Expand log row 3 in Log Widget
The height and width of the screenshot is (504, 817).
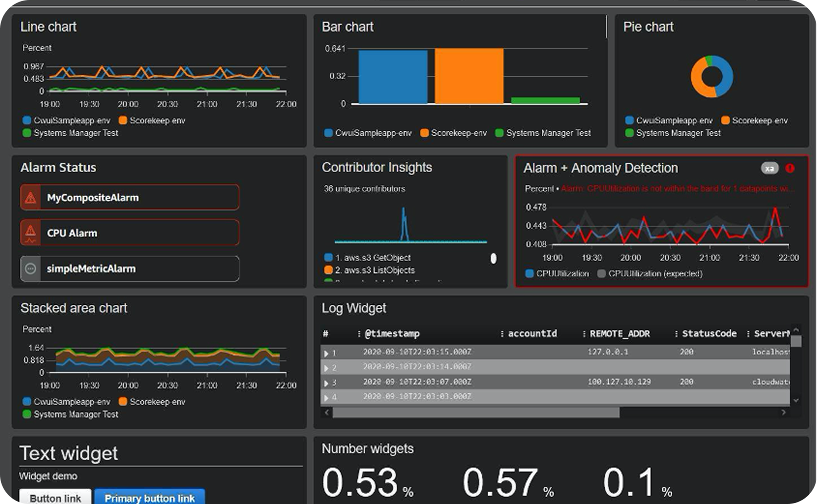326,383
